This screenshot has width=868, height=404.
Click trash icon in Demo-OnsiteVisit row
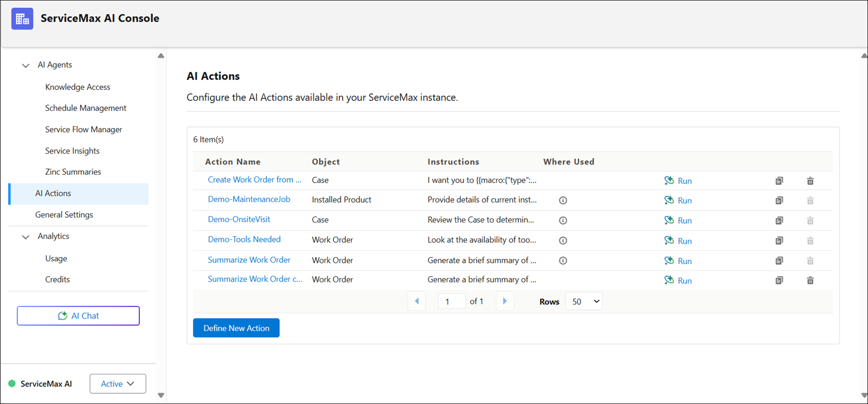(x=810, y=220)
